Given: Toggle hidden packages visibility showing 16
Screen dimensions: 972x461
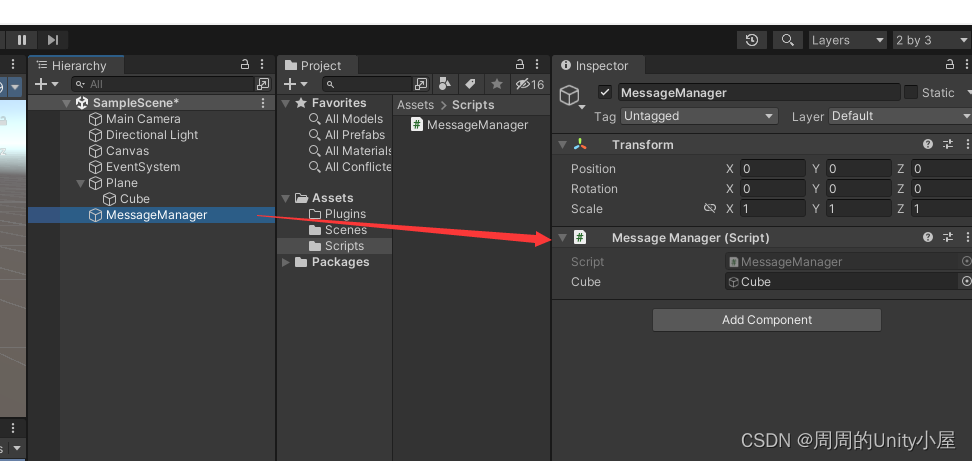Looking at the screenshot, I should [529, 84].
